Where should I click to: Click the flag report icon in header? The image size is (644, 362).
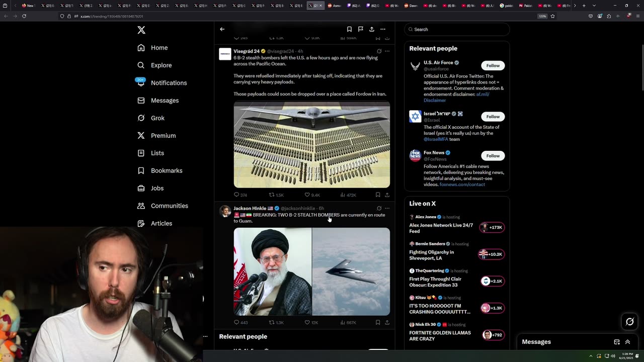(x=361, y=29)
